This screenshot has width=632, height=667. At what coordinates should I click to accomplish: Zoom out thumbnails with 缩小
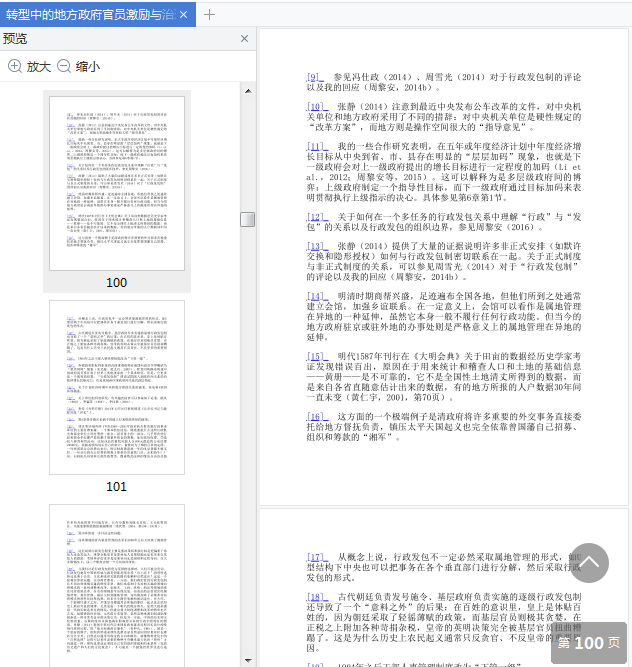click(x=78, y=66)
